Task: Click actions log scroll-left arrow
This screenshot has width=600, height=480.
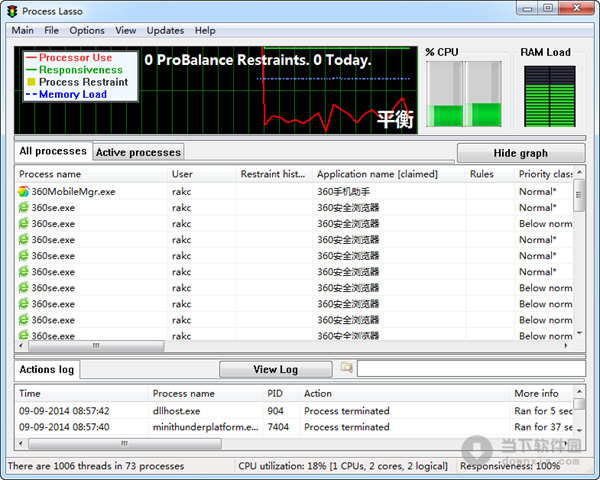Action: [x=21, y=444]
